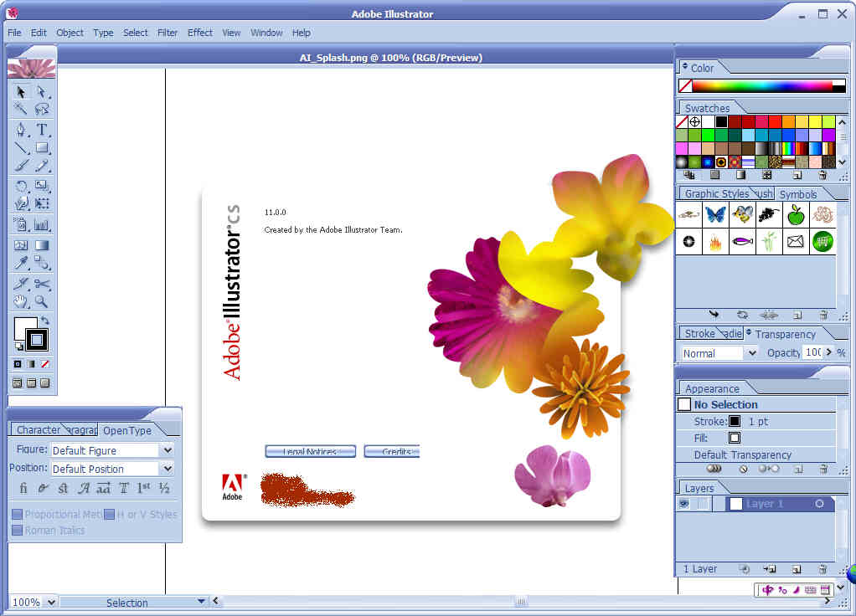The width and height of the screenshot is (856, 616).
Task: Select the Scissors tool
Action: click(x=42, y=283)
